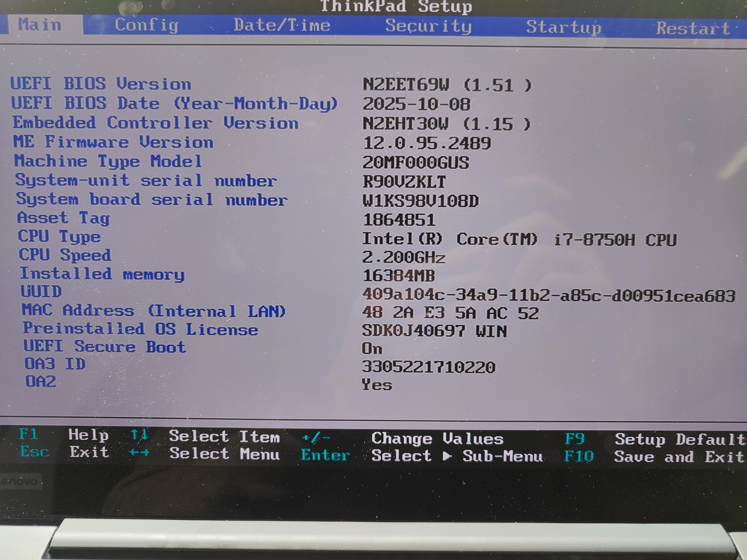
Task: Select the board serial "W1KS98V108D"
Action: [x=421, y=201]
